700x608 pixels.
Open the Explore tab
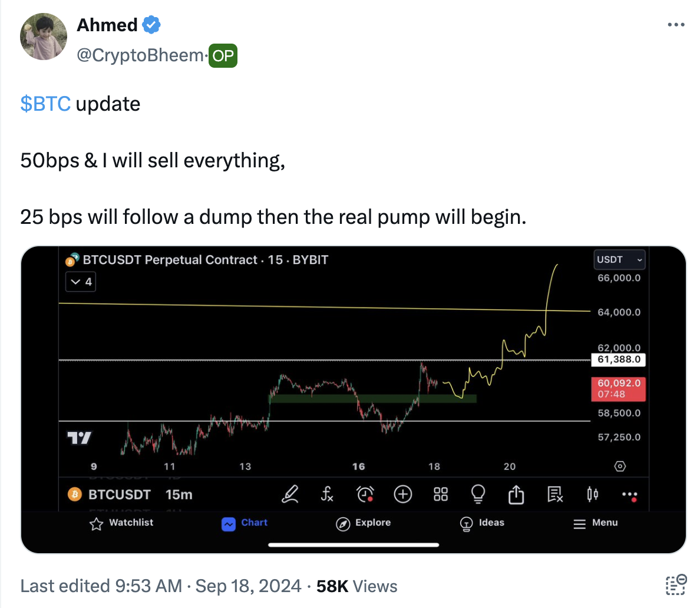click(363, 523)
